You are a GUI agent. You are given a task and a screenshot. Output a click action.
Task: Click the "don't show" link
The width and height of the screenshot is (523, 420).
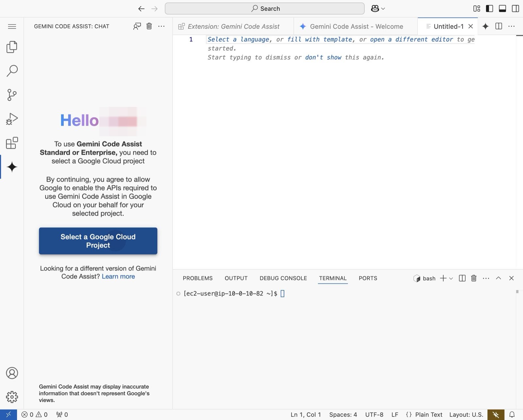click(x=323, y=58)
